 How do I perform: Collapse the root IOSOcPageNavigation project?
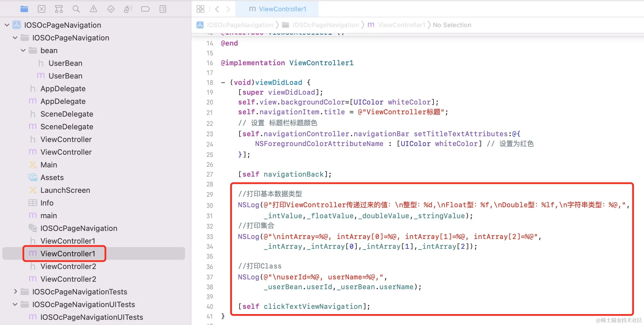coord(7,25)
